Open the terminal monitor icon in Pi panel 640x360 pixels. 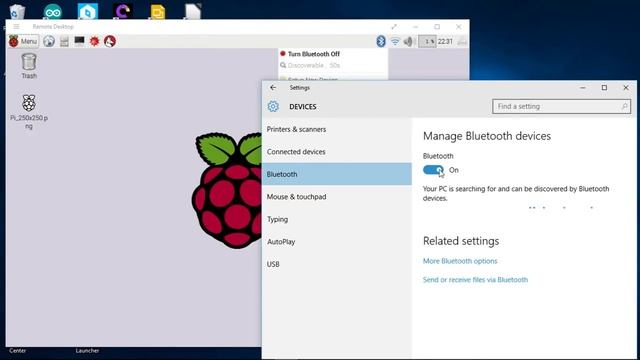click(79, 41)
